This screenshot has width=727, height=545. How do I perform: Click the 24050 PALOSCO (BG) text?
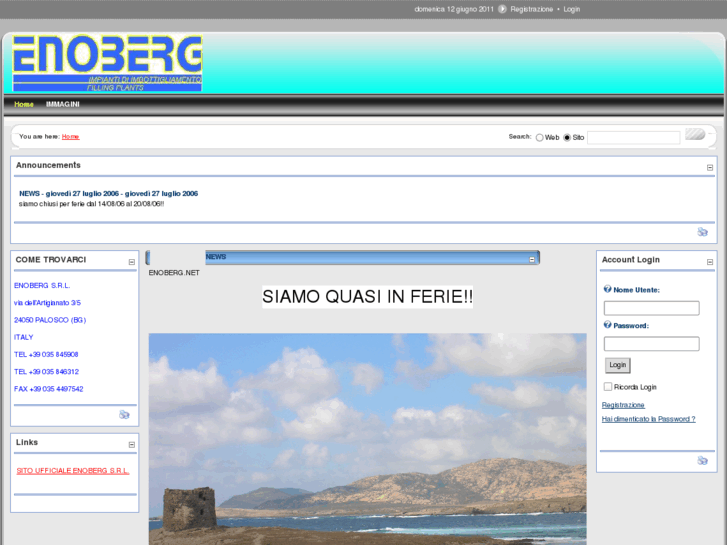click(50, 320)
